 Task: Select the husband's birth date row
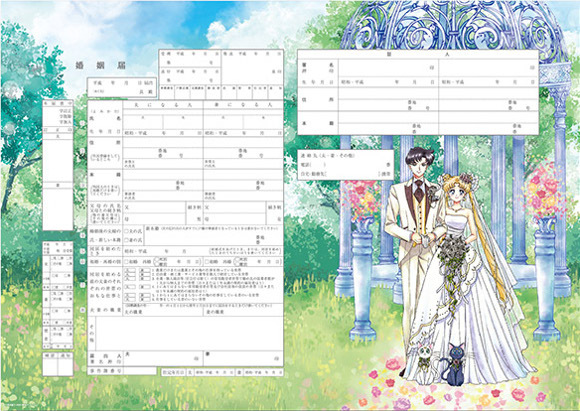163,133
